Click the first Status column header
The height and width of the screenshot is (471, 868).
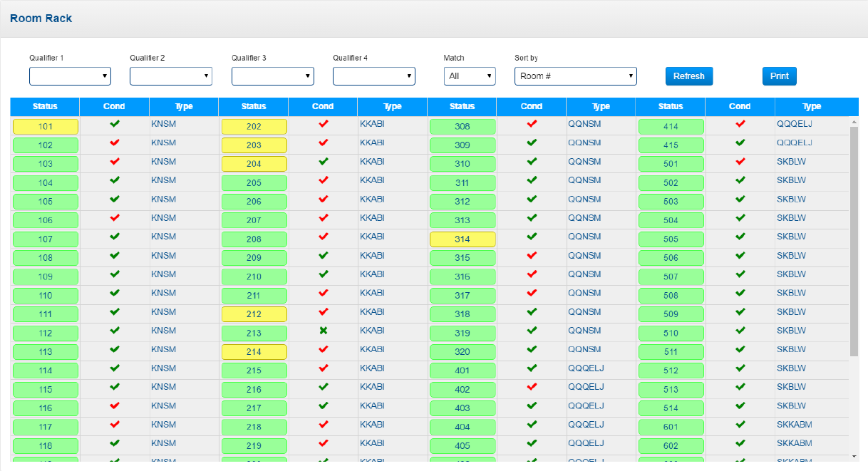(45, 107)
